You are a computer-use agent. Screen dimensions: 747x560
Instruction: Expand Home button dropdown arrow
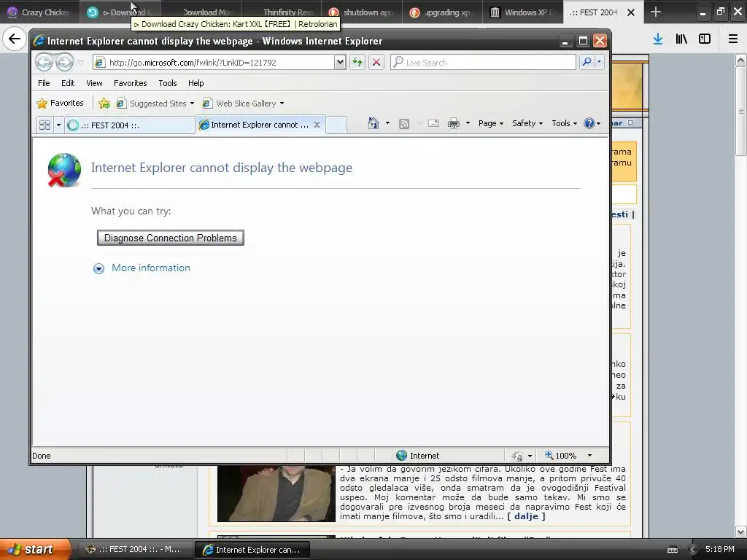[x=387, y=123]
